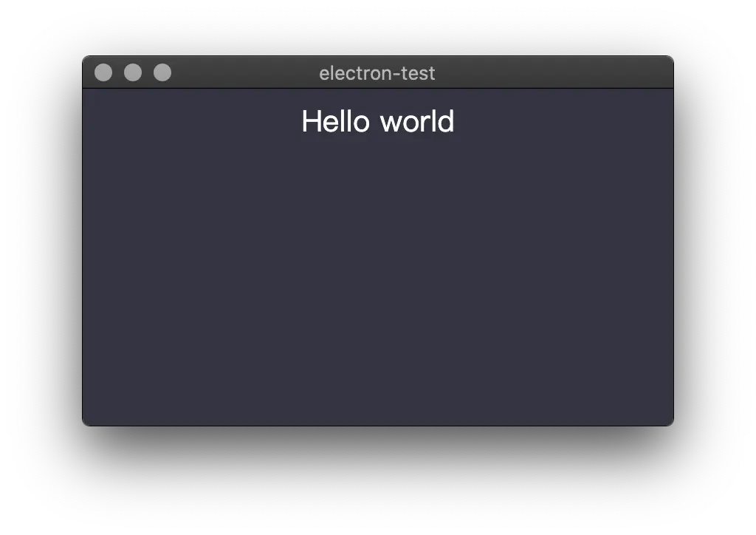
Task: Focus the window by clicking its dark body
Action: 378,280
